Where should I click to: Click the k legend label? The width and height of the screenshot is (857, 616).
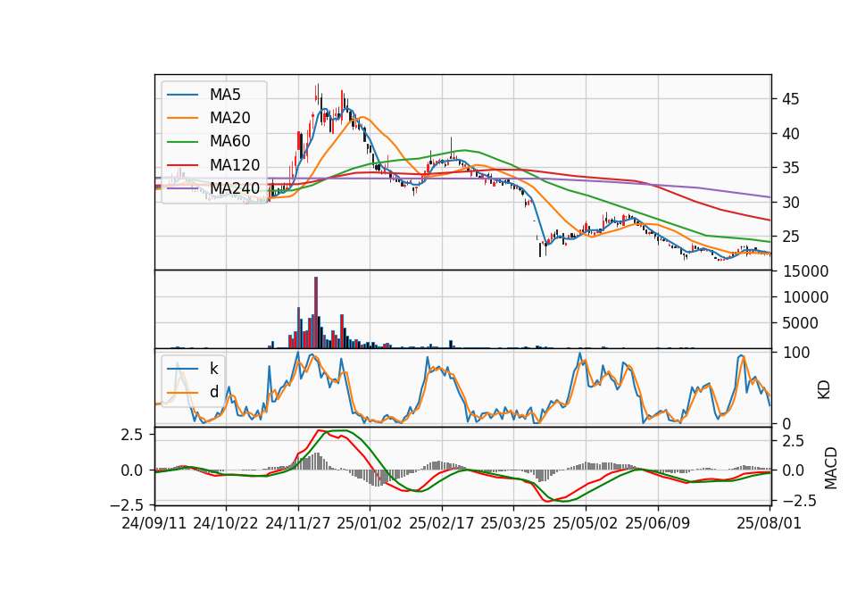(x=213, y=369)
